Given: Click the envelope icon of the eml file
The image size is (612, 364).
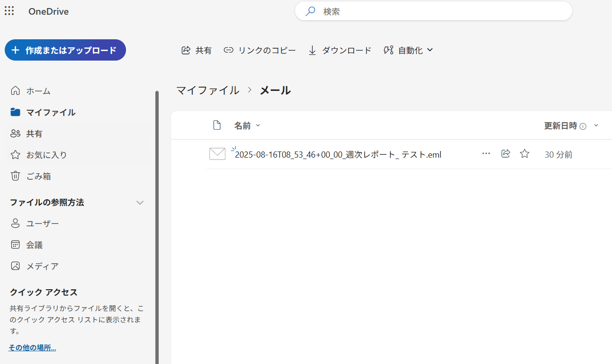Looking at the screenshot, I should pyautogui.click(x=217, y=154).
